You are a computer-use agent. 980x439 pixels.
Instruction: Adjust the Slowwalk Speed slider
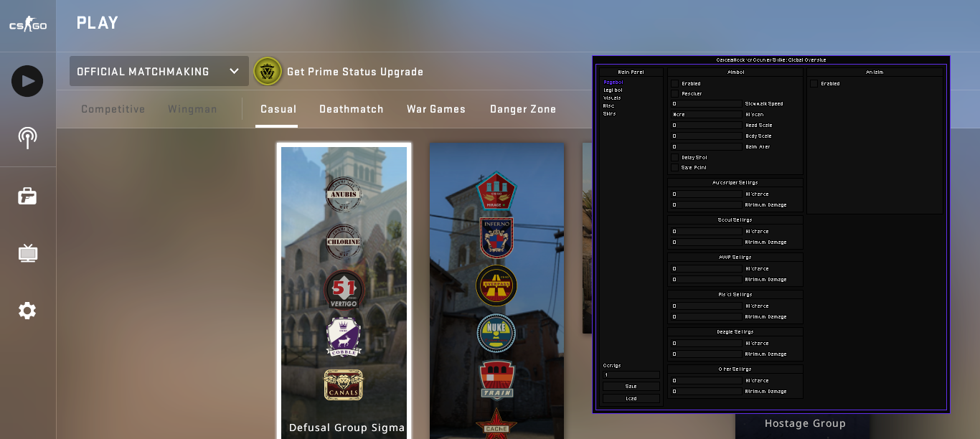707,104
